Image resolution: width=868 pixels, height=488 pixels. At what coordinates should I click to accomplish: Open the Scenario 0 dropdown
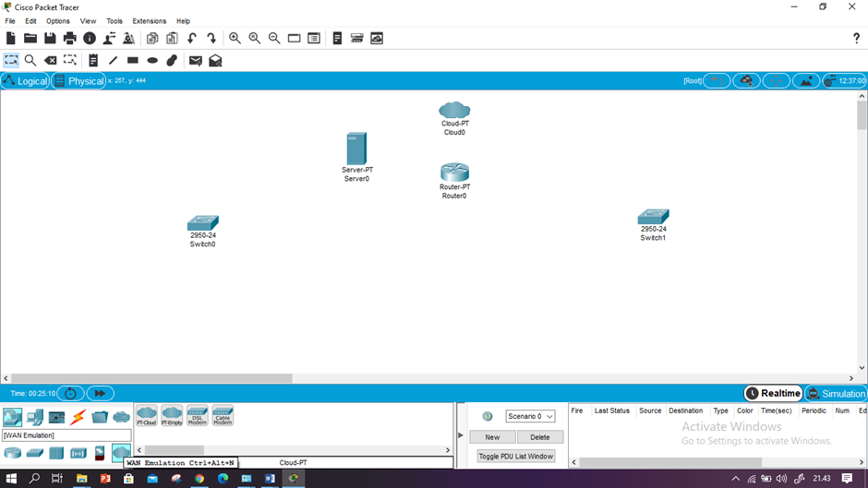[530, 416]
